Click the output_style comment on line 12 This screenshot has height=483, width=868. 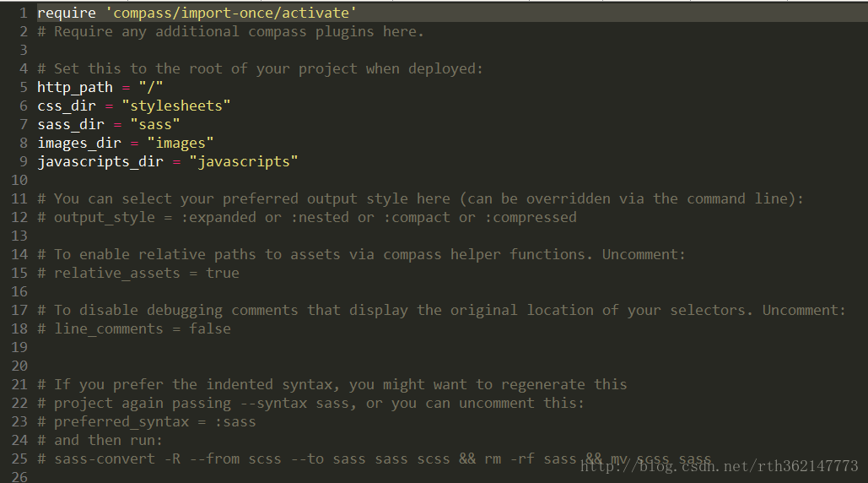coord(307,218)
